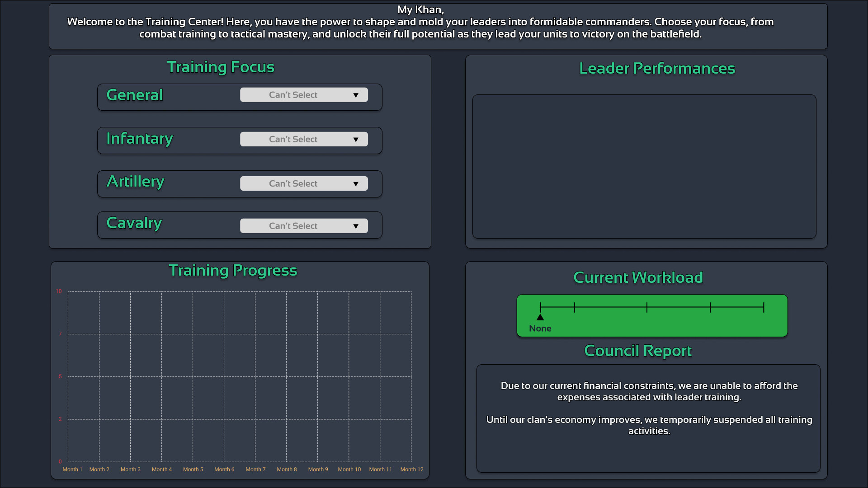Click the None workload label

(x=540, y=328)
